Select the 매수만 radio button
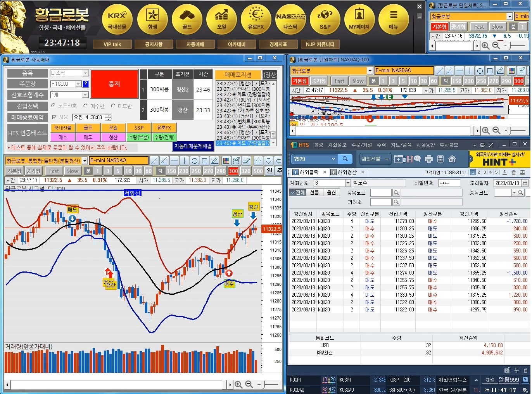Screen dimensions: 532x394 click(85, 105)
